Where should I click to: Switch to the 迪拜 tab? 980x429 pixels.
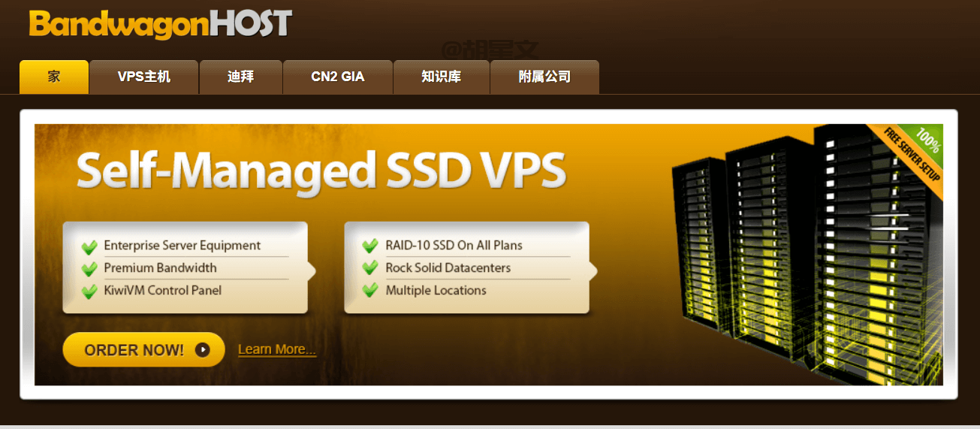pyautogui.click(x=240, y=77)
